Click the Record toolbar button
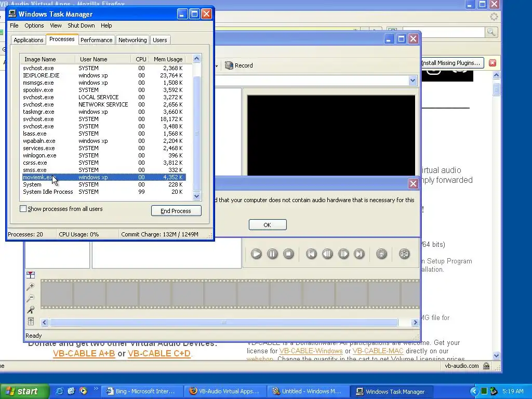 tap(239, 65)
